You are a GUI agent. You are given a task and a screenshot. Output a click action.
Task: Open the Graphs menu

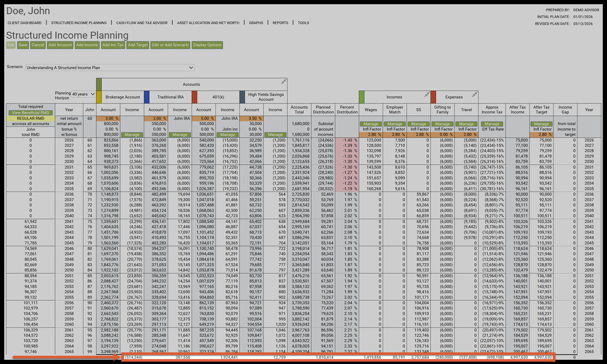(256, 23)
